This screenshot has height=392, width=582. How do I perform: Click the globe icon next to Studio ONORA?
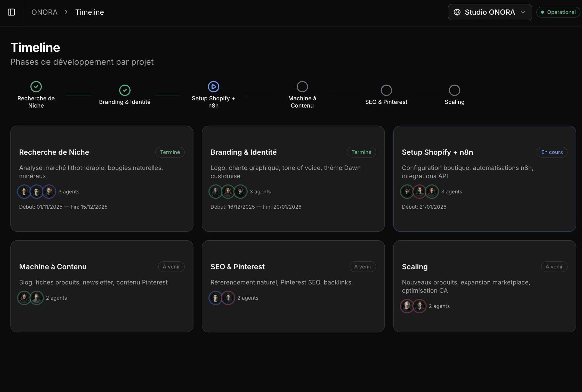click(457, 12)
